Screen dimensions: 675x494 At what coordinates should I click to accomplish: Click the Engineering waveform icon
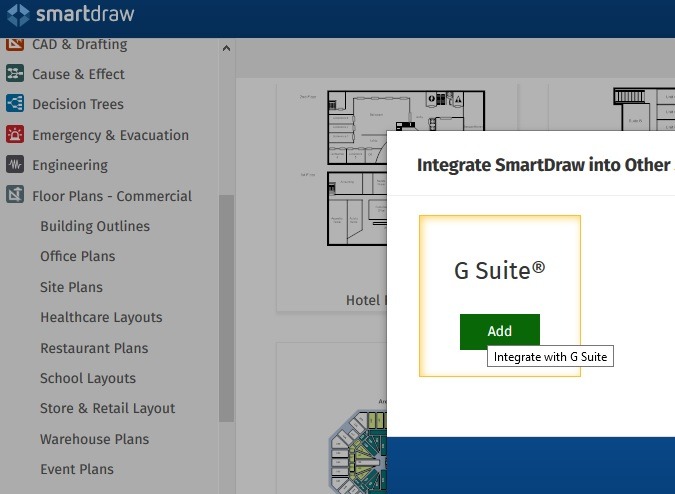pyautogui.click(x=15, y=165)
